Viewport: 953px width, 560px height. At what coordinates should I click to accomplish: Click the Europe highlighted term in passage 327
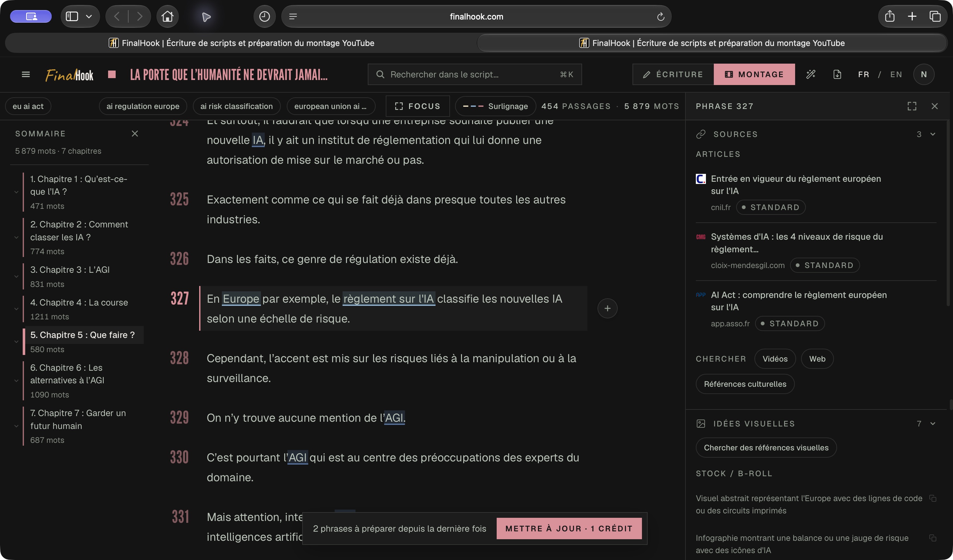241,299
